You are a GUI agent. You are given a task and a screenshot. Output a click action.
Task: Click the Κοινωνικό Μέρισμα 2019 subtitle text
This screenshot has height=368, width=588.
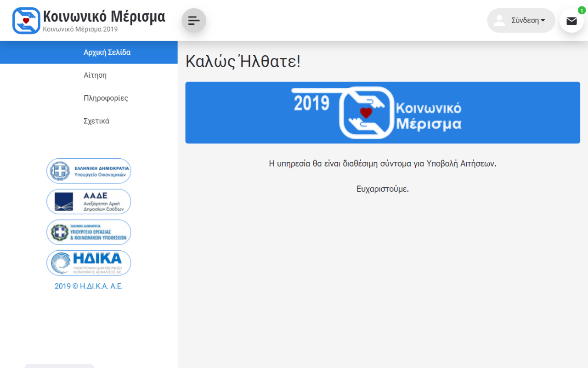(x=80, y=29)
